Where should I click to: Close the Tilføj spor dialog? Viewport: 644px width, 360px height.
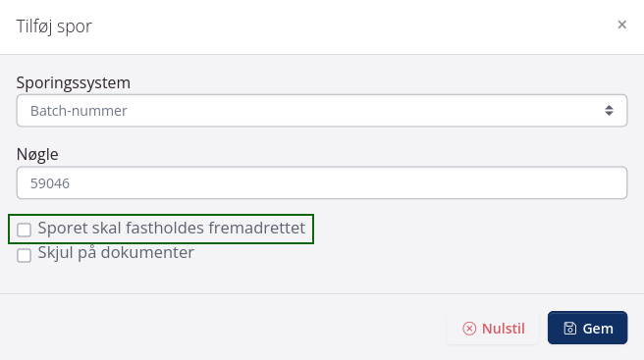tap(621, 25)
